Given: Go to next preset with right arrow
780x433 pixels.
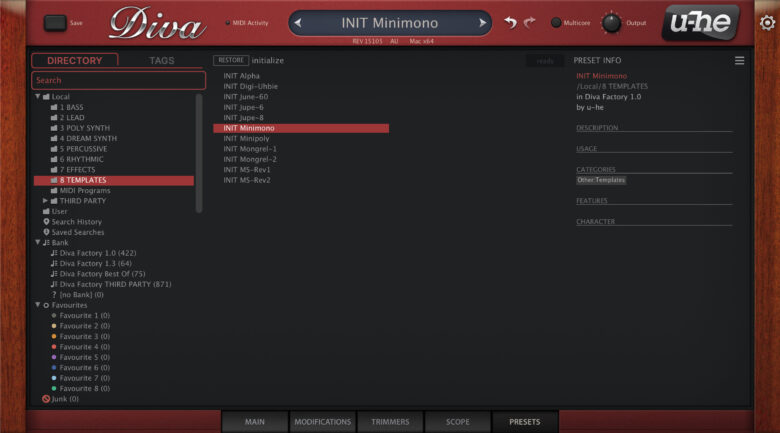Looking at the screenshot, I should pos(482,23).
